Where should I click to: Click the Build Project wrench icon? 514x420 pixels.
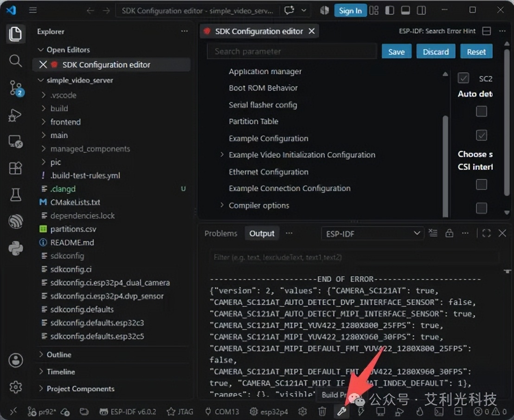pos(341,411)
